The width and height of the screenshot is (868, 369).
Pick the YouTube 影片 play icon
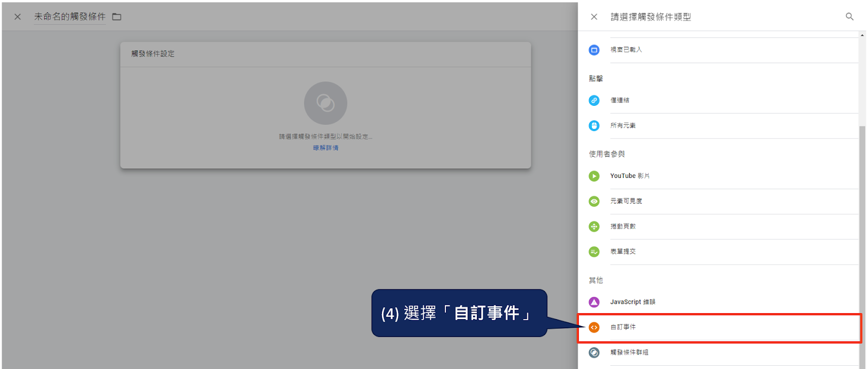point(594,176)
